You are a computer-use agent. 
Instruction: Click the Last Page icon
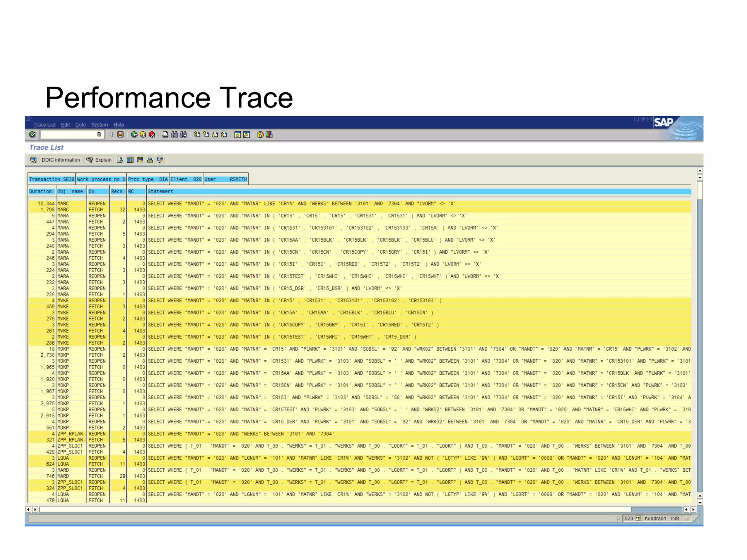tap(224, 135)
